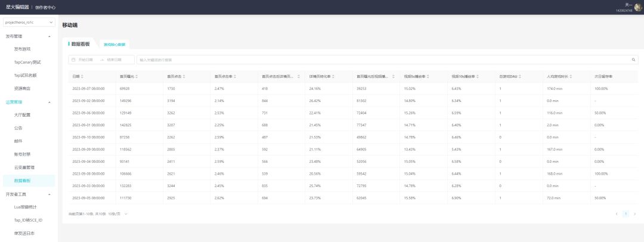Sort table by 日期 column sort icon
Screen dimensions: 644x242
pyautogui.click(x=82, y=76)
